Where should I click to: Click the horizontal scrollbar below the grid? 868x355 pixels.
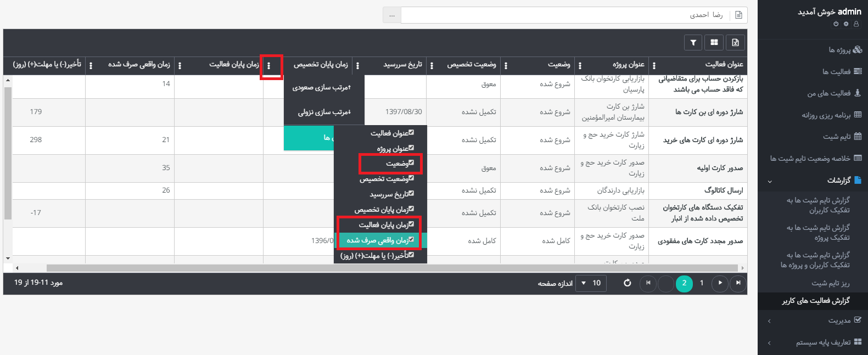pos(384,268)
